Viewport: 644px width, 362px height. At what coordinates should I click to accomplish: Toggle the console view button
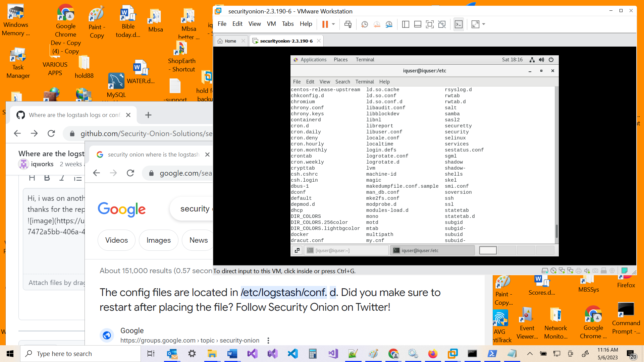pos(459,24)
